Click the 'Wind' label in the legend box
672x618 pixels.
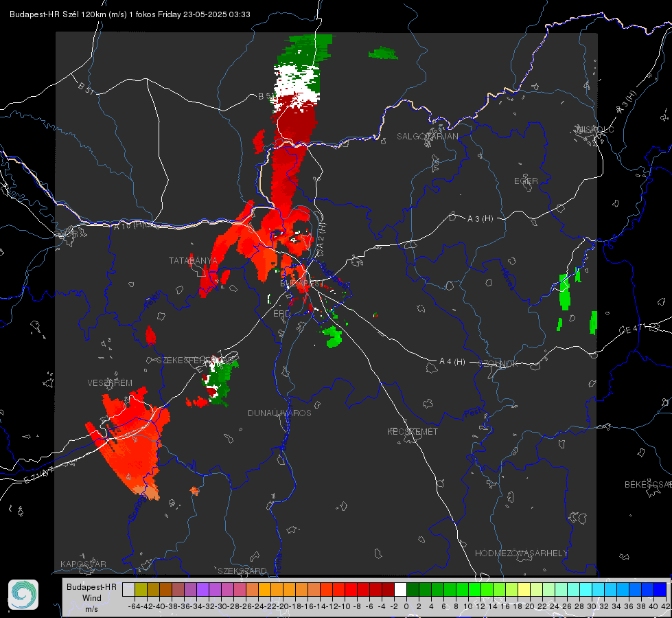pyautogui.click(x=92, y=598)
